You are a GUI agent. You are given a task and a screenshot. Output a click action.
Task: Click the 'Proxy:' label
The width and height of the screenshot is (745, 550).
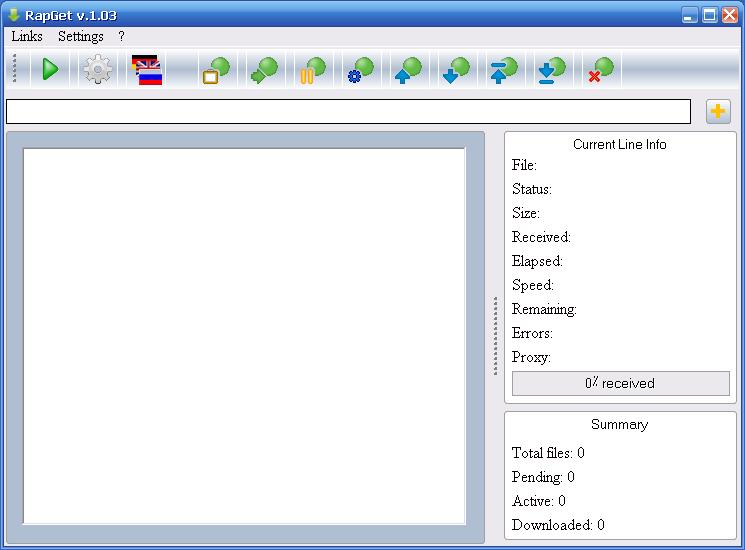(x=531, y=357)
